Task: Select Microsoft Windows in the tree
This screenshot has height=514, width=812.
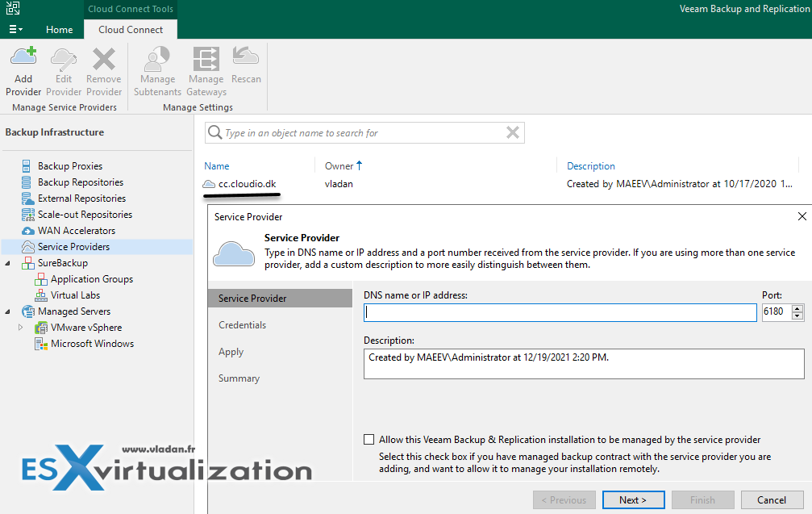Action: pos(92,344)
